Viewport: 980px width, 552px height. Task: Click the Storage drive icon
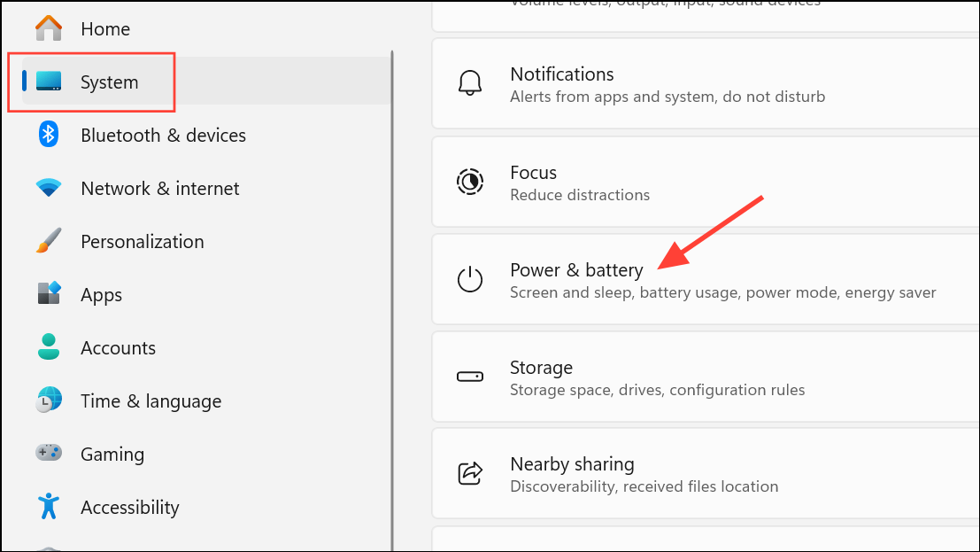pos(470,377)
